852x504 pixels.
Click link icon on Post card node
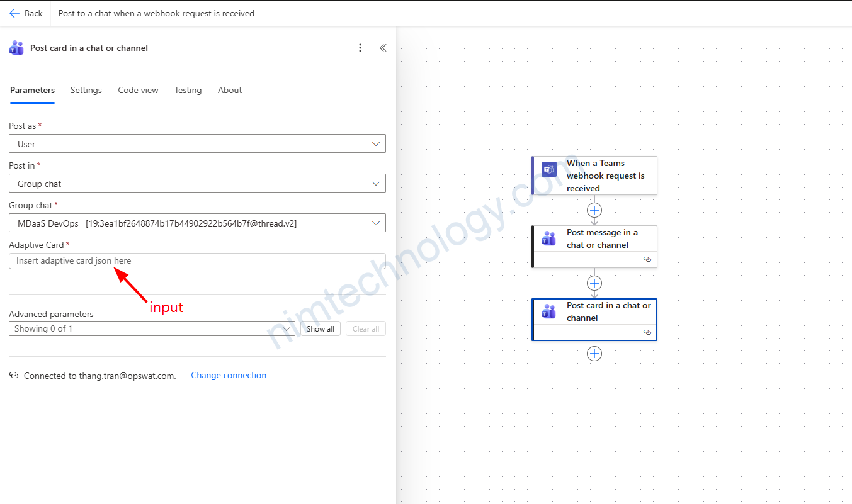pyautogui.click(x=647, y=332)
